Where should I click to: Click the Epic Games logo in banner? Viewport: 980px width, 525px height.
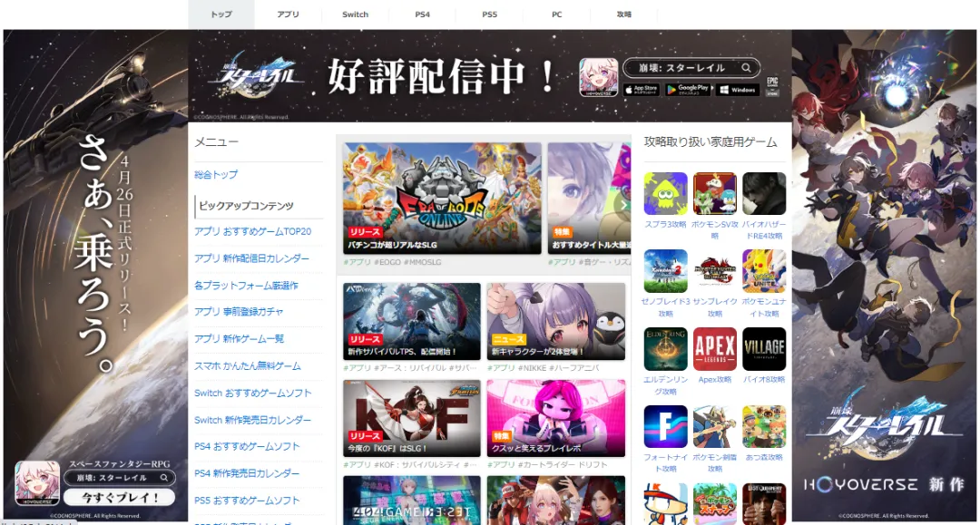tap(772, 86)
